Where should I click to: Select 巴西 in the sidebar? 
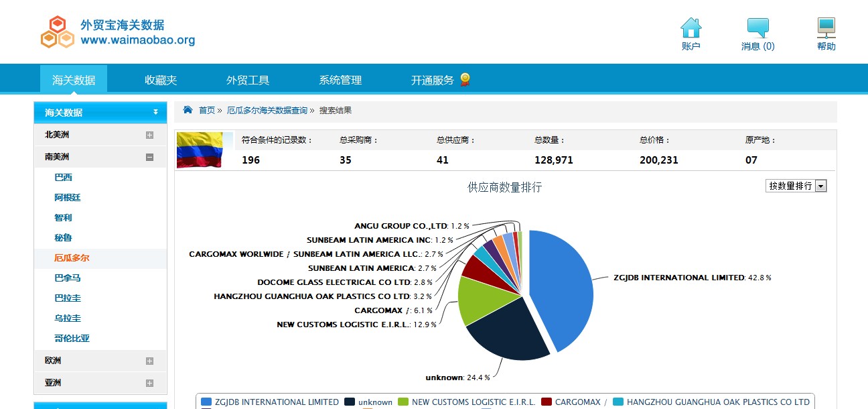click(63, 178)
